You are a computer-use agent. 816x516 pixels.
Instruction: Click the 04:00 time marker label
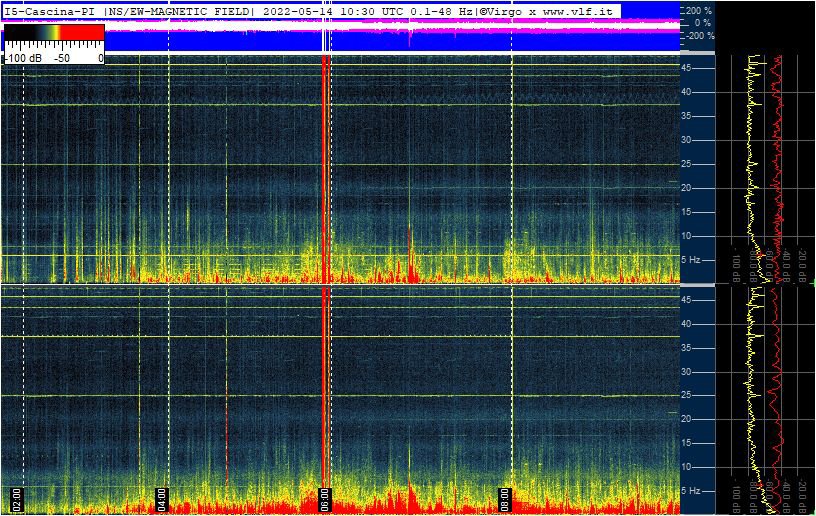click(162, 498)
